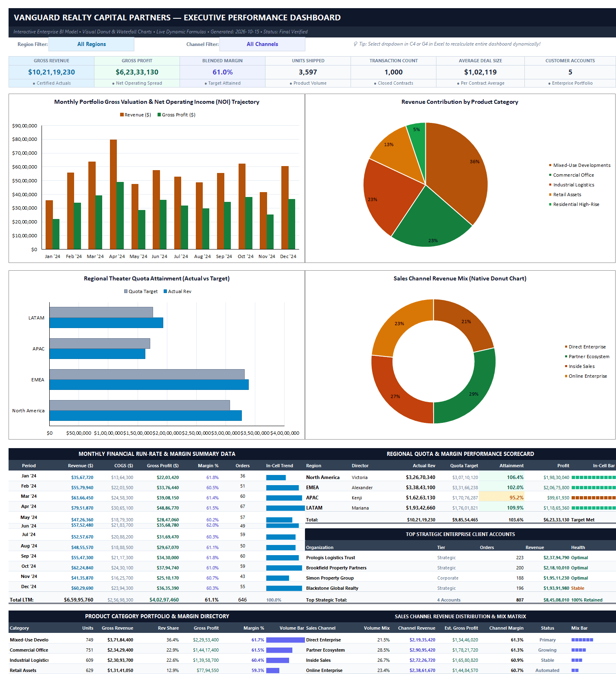Click the Period column header
The image size is (616, 674).
[x=29, y=466]
